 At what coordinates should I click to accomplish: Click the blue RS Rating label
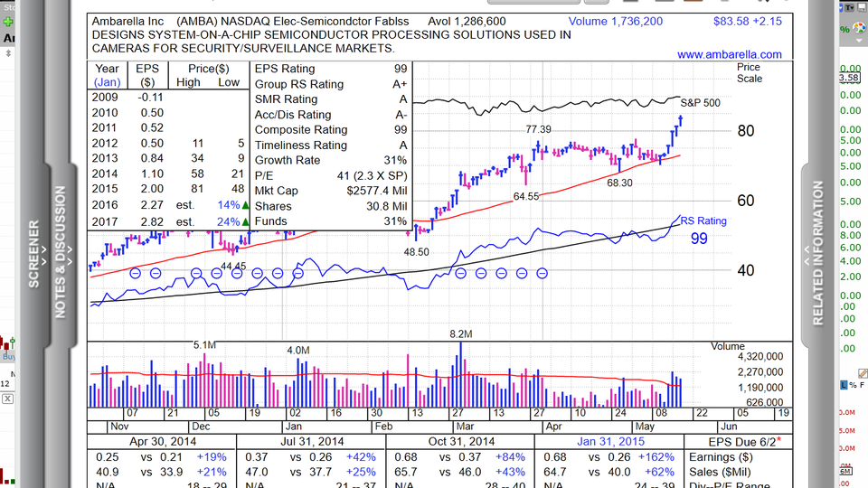[703, 221]
